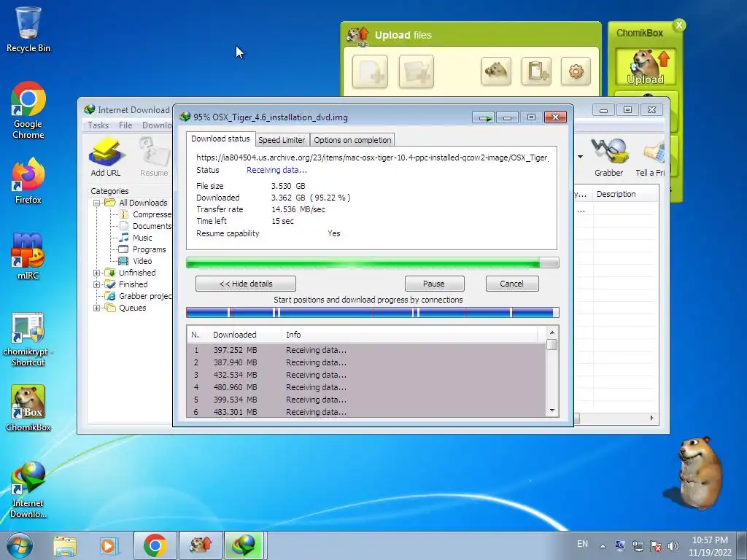Expand the Finished category
This screenshot has width=747, height=560.
[x=97, y=284]
